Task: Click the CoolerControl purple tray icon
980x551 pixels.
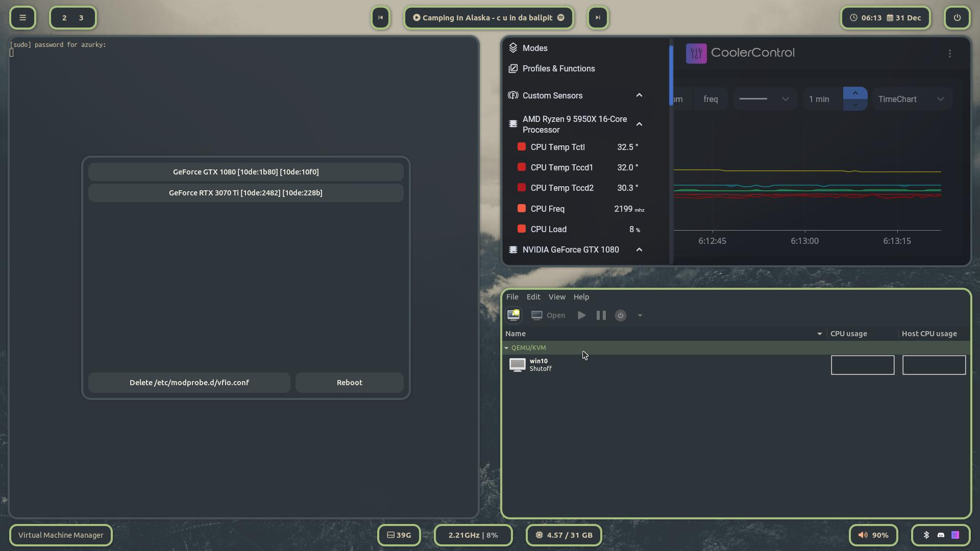Action: pyautogui.click(x=955, y=535)
